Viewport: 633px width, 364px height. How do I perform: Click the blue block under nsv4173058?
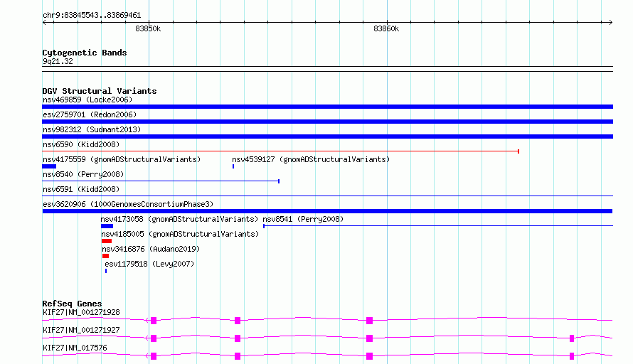click(x=107, y=226)
